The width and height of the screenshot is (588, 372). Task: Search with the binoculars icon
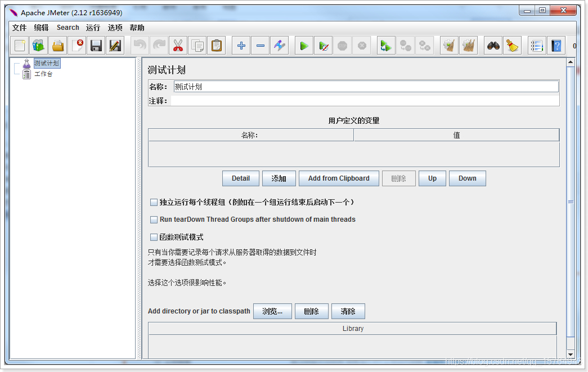pyautogui.click(x=493, y=46)
